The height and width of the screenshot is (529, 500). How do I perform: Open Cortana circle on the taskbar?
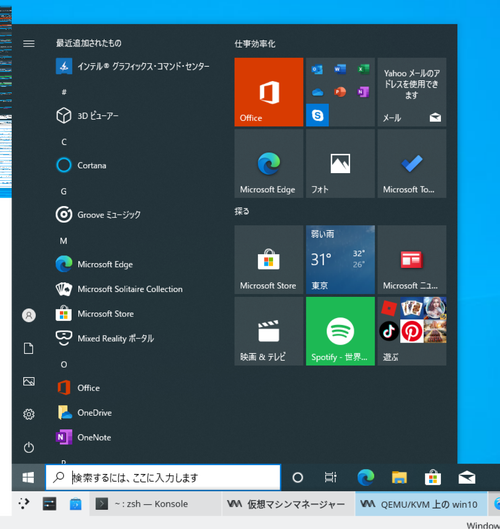coord(298,477)
